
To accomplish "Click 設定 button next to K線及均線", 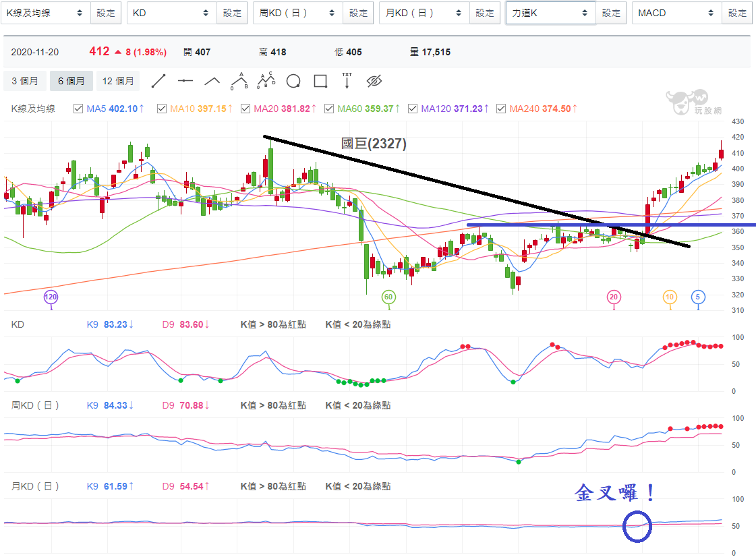I will click(x=106, y=13).
